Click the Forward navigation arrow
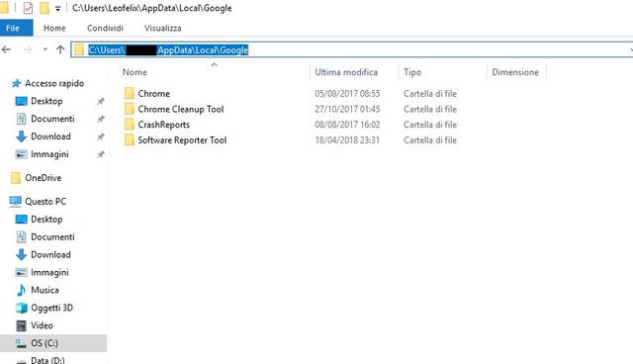Image resolution: width=633 pixels, height=364 pixels. click(28, 49)
